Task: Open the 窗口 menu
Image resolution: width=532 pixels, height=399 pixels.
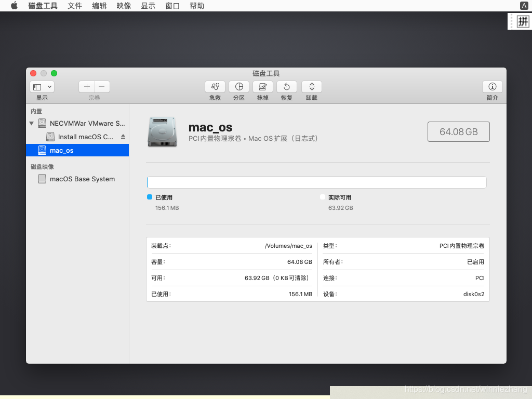Action: [172, 6]
